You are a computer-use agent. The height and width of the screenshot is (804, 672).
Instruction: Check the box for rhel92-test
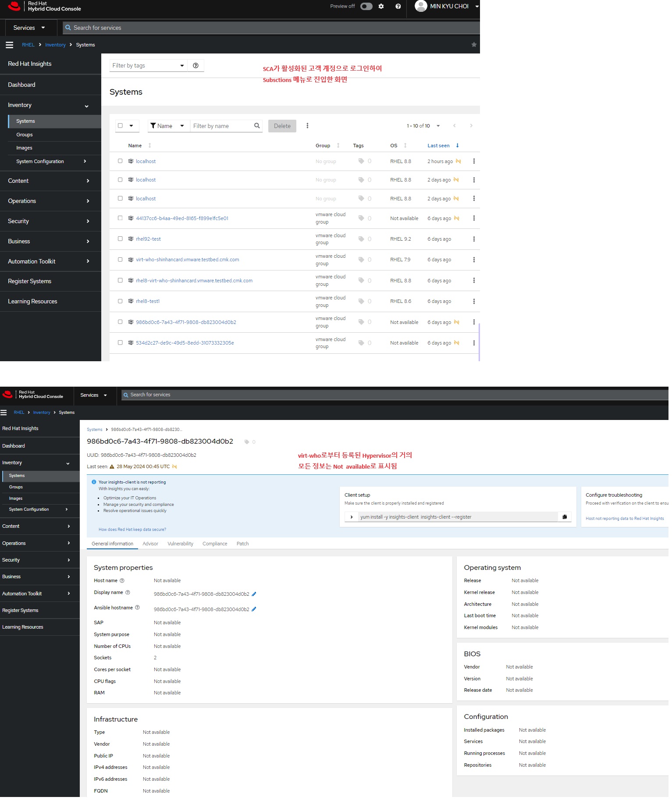[x=120, y=238]
